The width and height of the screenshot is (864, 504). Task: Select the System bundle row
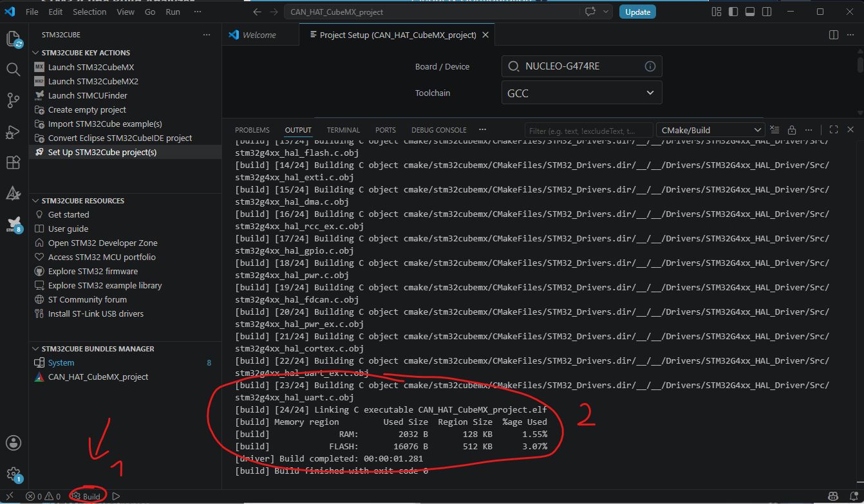[x=126, y=363]
